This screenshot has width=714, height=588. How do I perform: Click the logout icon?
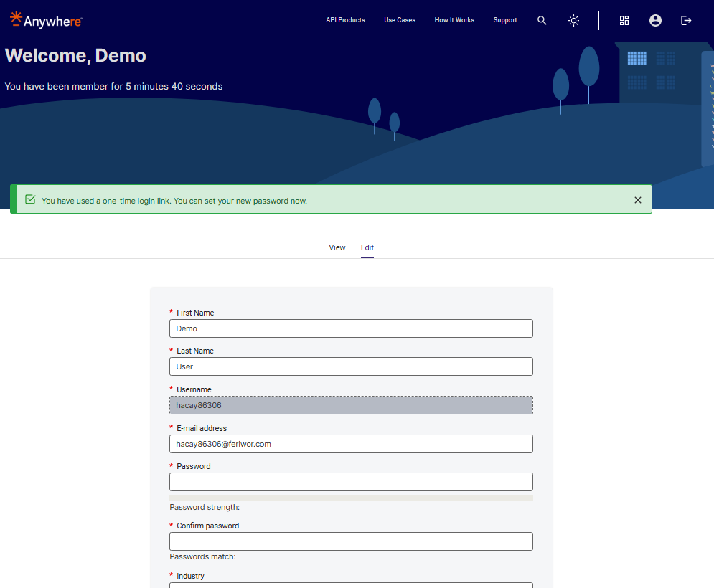[686, 21]
